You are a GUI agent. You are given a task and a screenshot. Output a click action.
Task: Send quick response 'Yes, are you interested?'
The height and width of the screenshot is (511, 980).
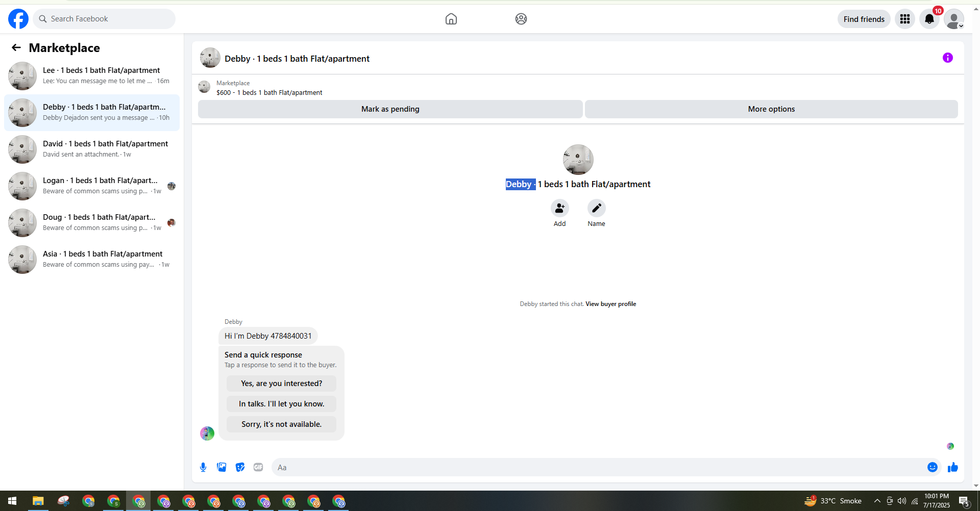click(x=282, y=384)
